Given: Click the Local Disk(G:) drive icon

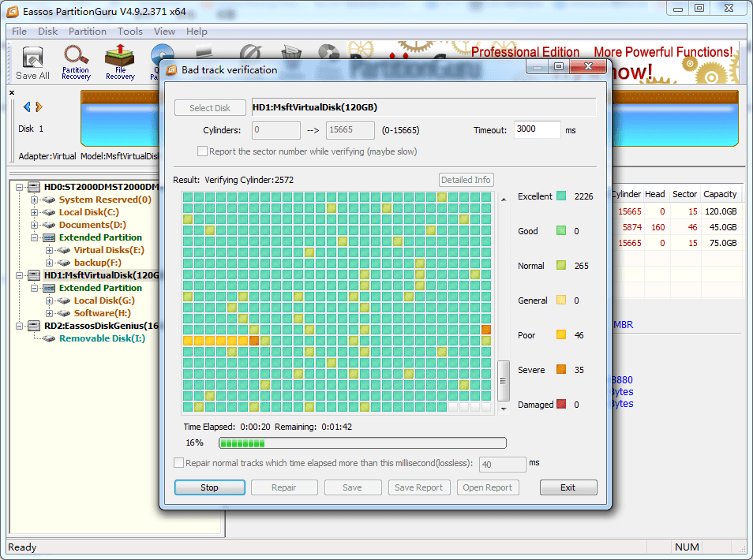Looking at the screenshot, I should pos(64,301).
